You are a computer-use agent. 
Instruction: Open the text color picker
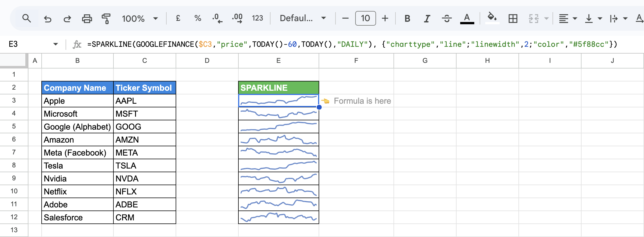[467, 18]
